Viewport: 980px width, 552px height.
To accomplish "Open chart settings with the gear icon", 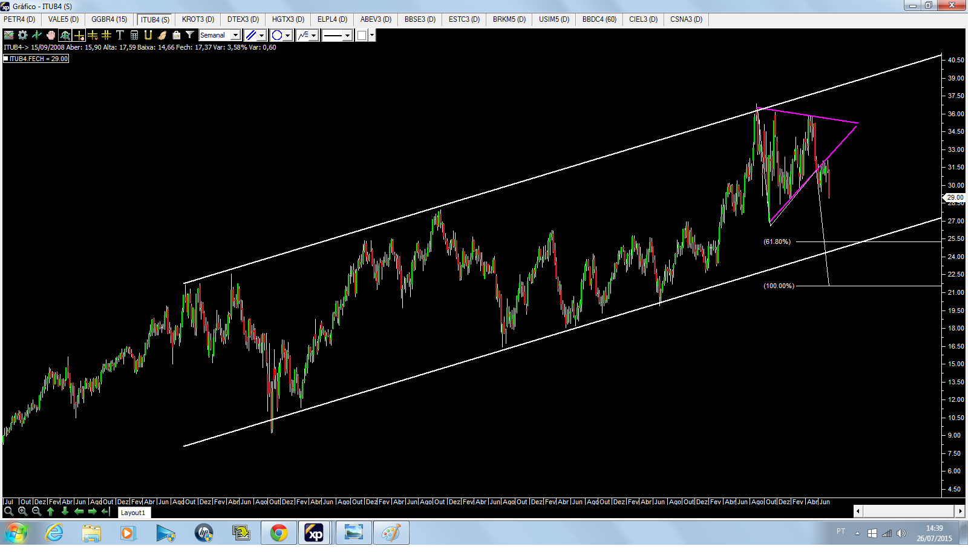I will coord(23,36).
